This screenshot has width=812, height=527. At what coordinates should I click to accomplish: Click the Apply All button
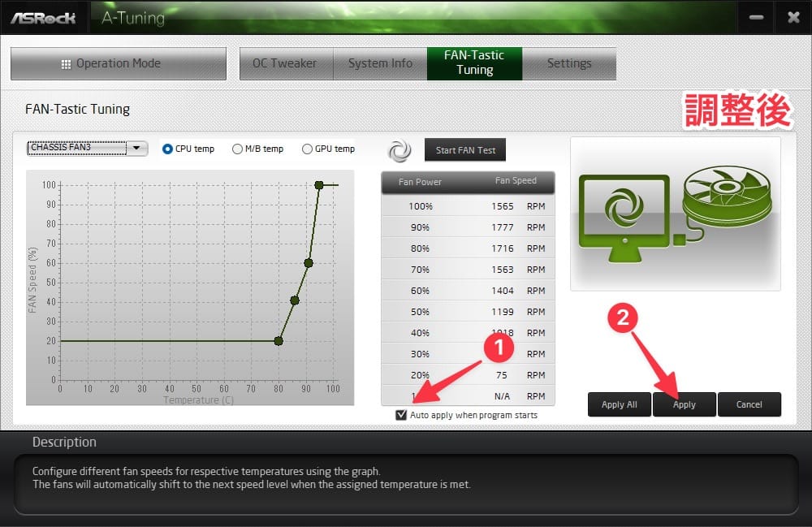coord(620,404)
